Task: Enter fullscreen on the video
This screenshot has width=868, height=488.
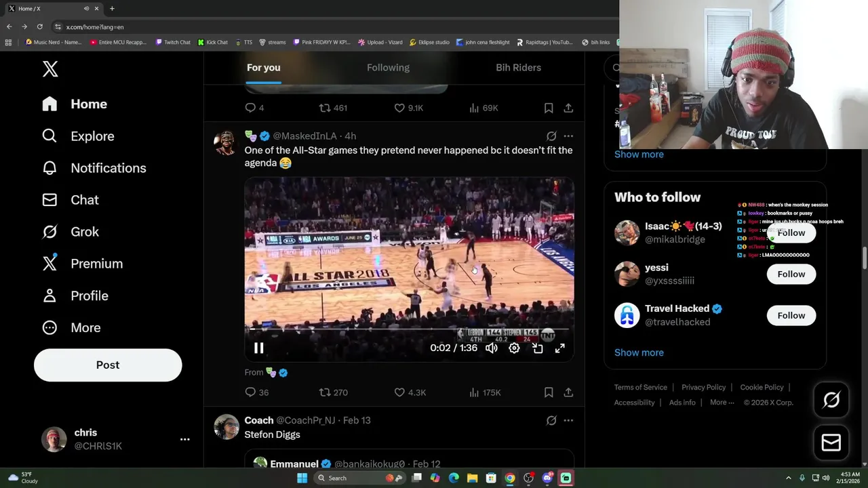Action: click(x=560, y=348)
